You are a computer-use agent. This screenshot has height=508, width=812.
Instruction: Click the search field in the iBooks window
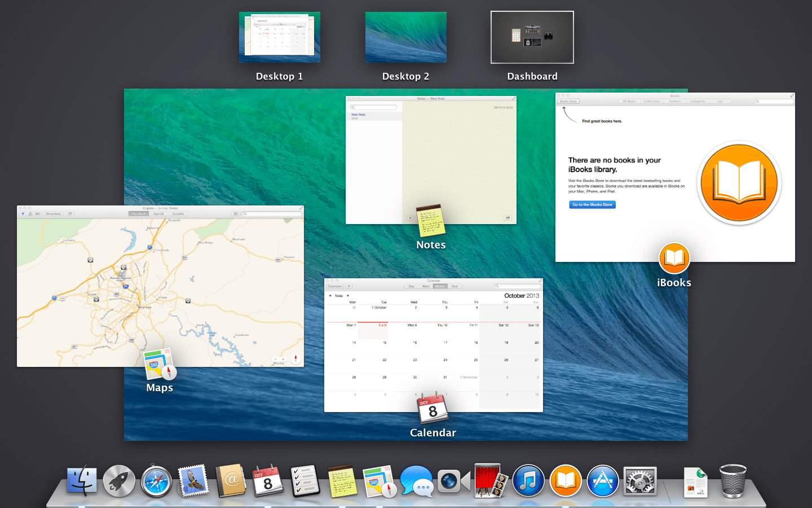[774, 102]
